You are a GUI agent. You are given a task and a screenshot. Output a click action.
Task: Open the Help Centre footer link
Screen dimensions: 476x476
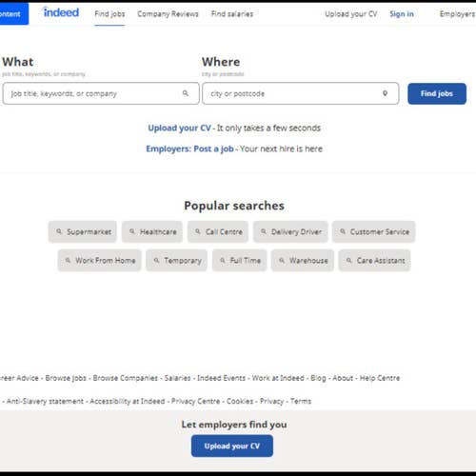pyautogui.click(x=380, y=378)
